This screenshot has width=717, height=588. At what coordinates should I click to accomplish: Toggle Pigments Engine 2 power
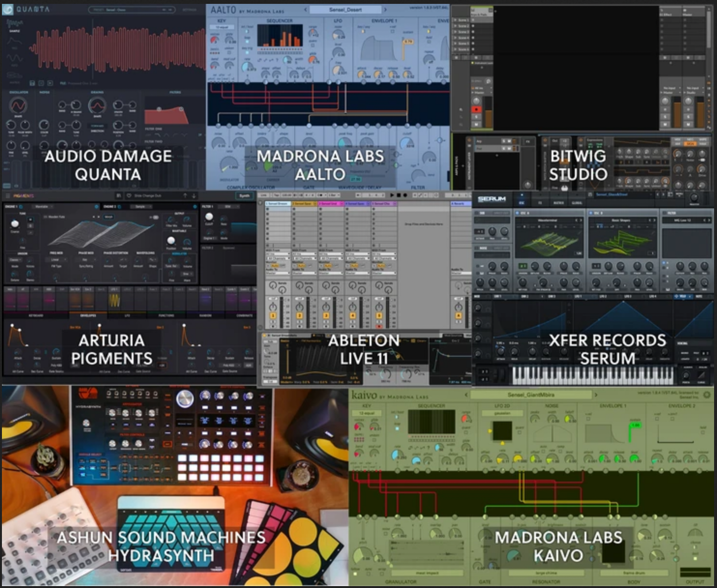pos(119,206)
